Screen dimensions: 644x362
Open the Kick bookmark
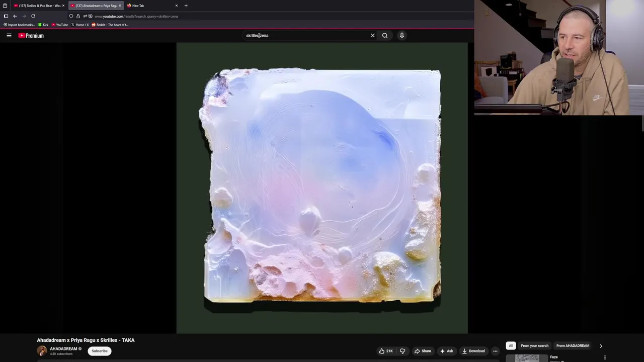pyautogui.click(x=44, y=25)
